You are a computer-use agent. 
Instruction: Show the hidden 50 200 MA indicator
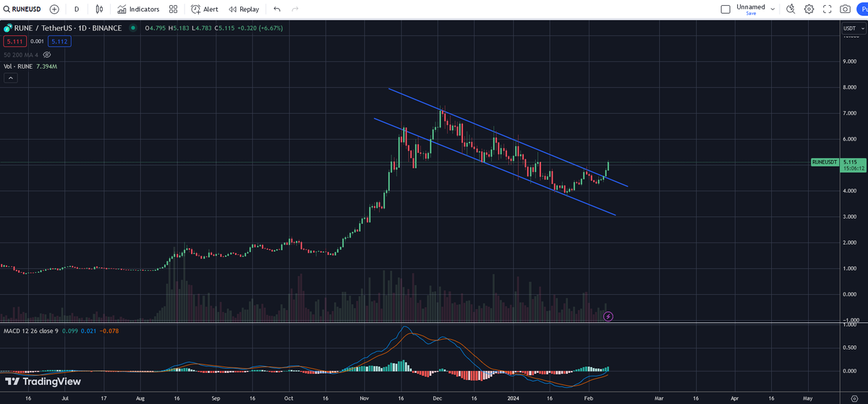coord(47,54)
